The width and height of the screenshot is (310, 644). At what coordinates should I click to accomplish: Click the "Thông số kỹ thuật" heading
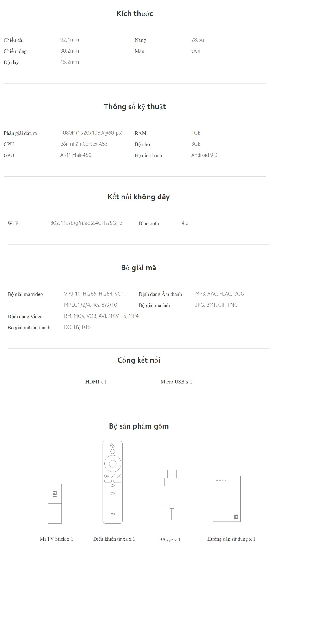pos(135,107)
